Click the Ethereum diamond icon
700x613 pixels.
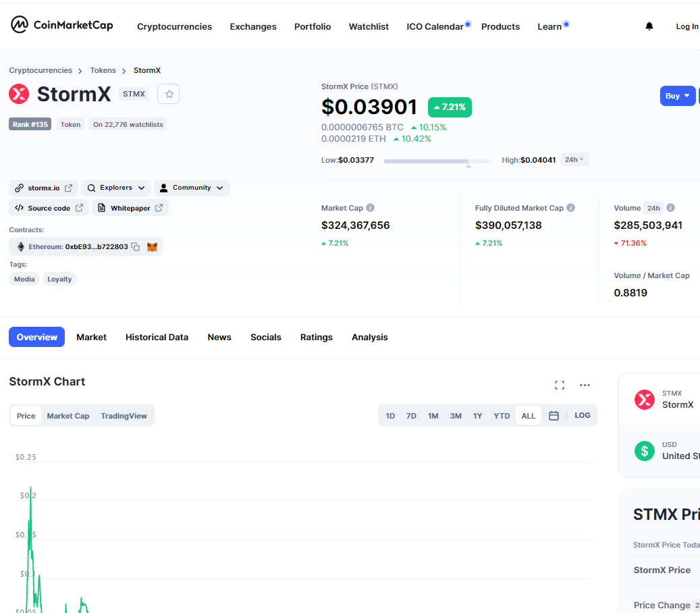pyautogui.click(x=20, y=246)
